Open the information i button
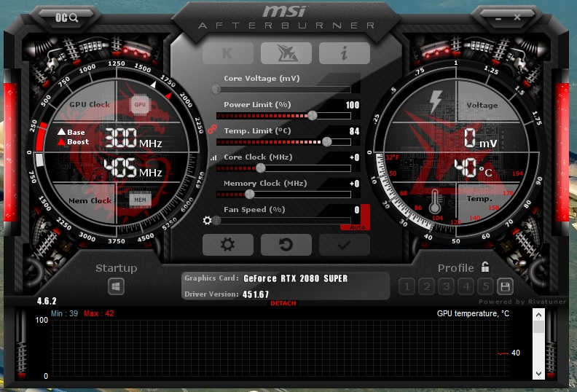 pos(344,53)
